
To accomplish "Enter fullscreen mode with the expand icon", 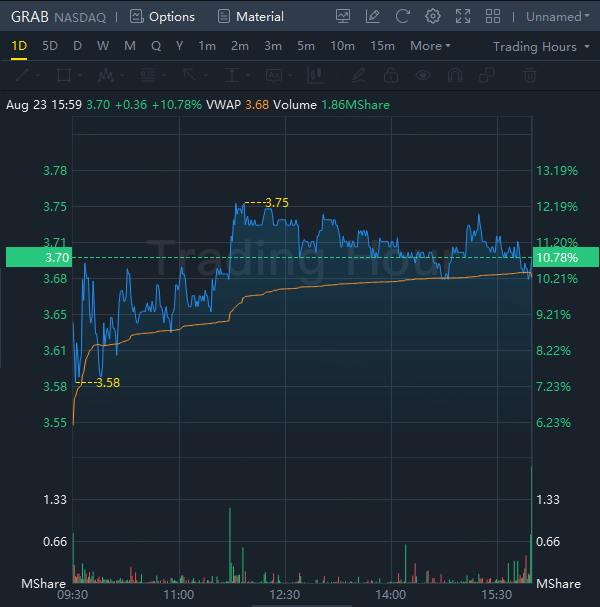I will point(463,16).
